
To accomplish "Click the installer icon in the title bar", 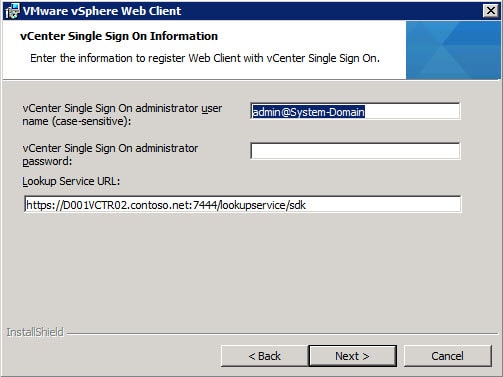I will click(12, 11).
